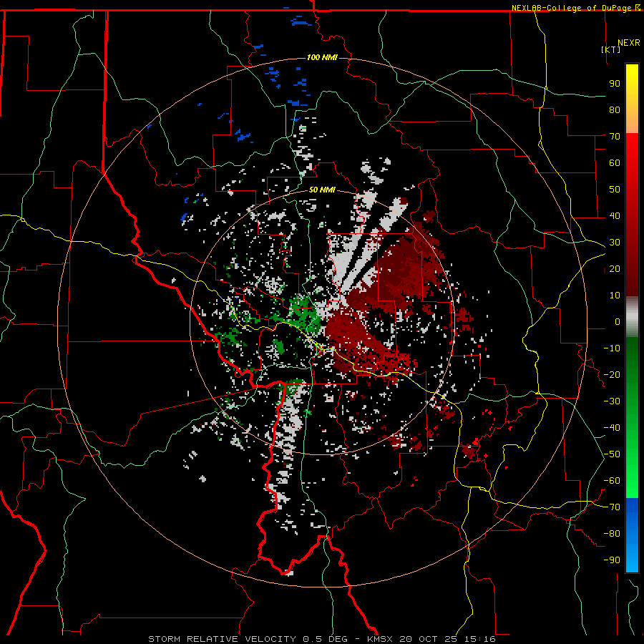This screenshot has height=644, width=644.
Task: Click the 10 value on velocity scale
Action: pos(615,296)
